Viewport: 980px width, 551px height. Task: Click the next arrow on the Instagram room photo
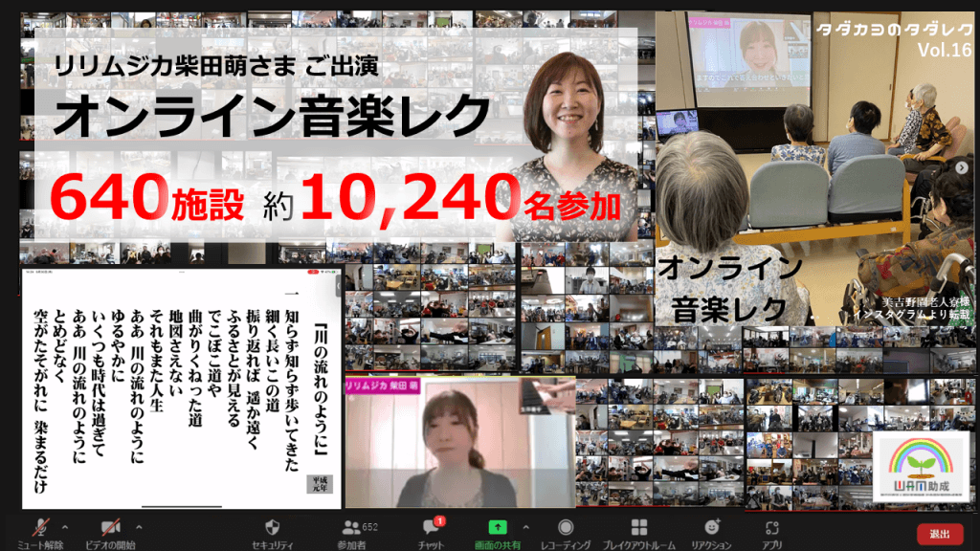click(962, 167)
